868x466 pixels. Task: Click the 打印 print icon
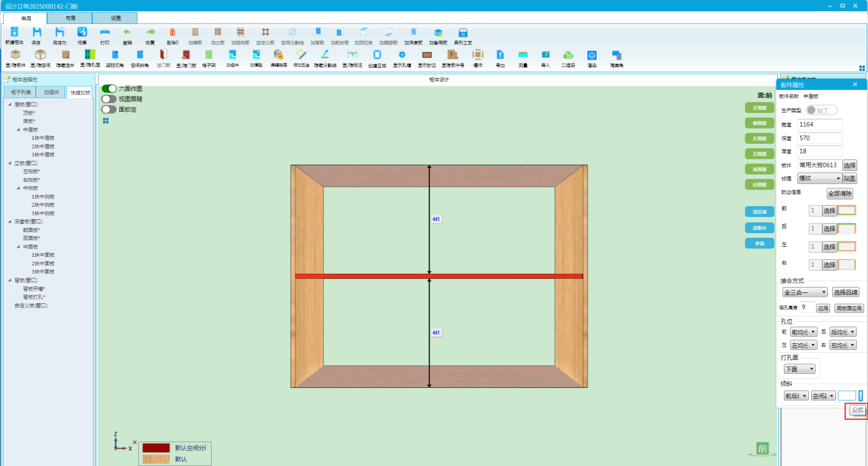(x=105, y=33)
